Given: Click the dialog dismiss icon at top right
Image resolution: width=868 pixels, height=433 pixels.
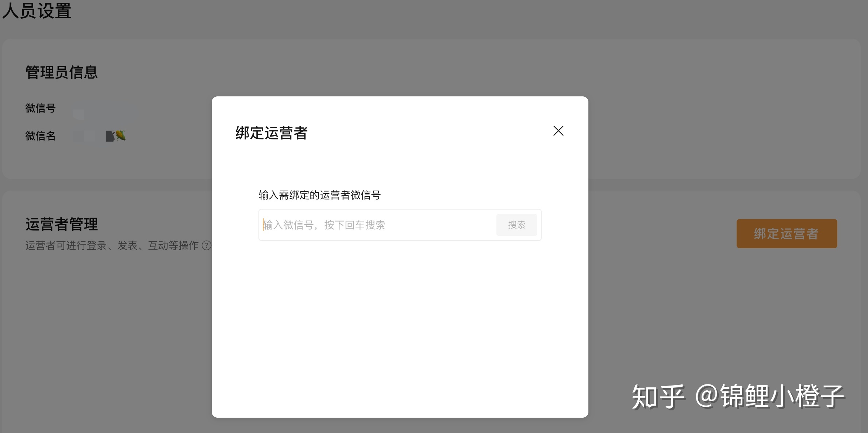Looking at the screenshot, I should point(558,131).
